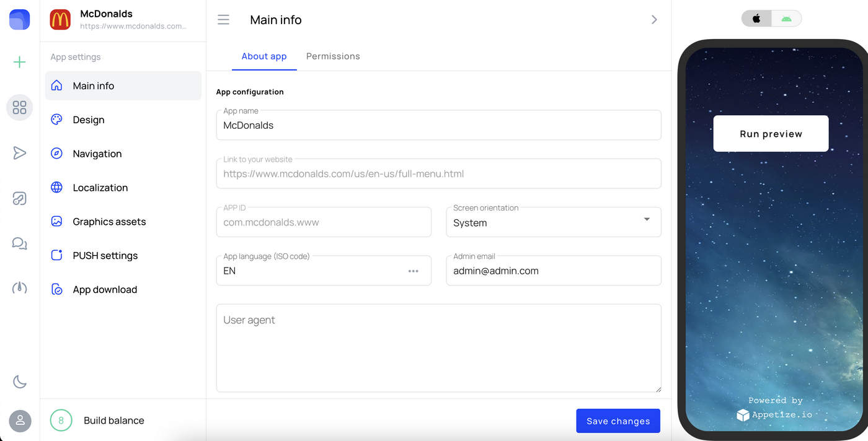Open the speed gauge icon
Viewport: 868px width, 441px height.
[20, 288]
